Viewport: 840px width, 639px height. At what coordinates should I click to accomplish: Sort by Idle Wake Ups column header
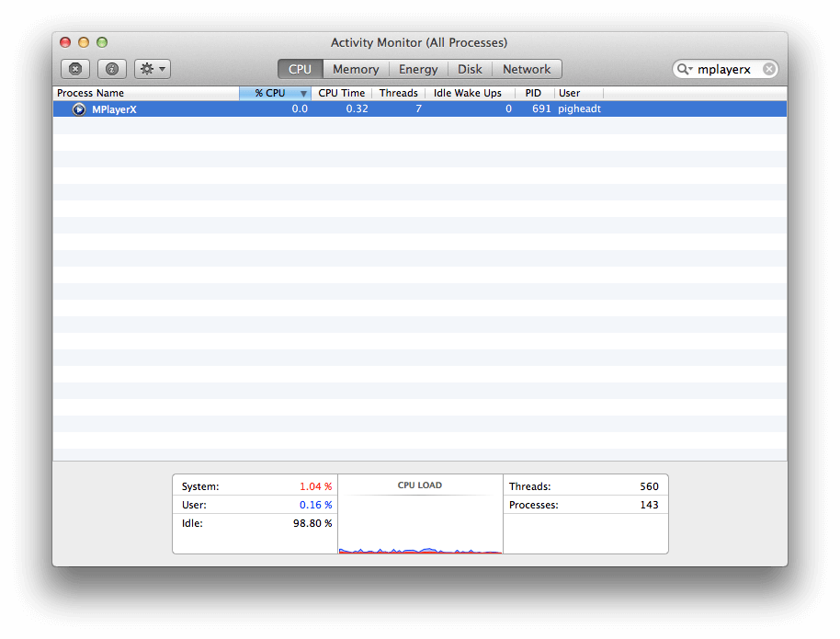click(x=468, y=93)
